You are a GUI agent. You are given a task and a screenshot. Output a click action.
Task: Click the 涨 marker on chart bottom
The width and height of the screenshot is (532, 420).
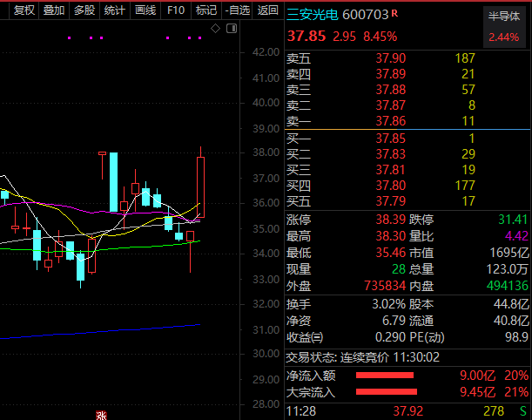click(101, 416)
